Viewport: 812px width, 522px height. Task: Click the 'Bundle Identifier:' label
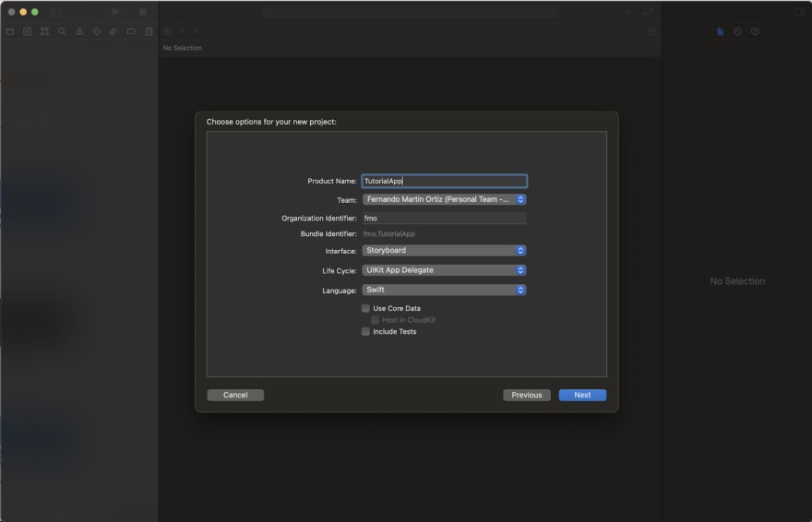[x=328, y=234]
